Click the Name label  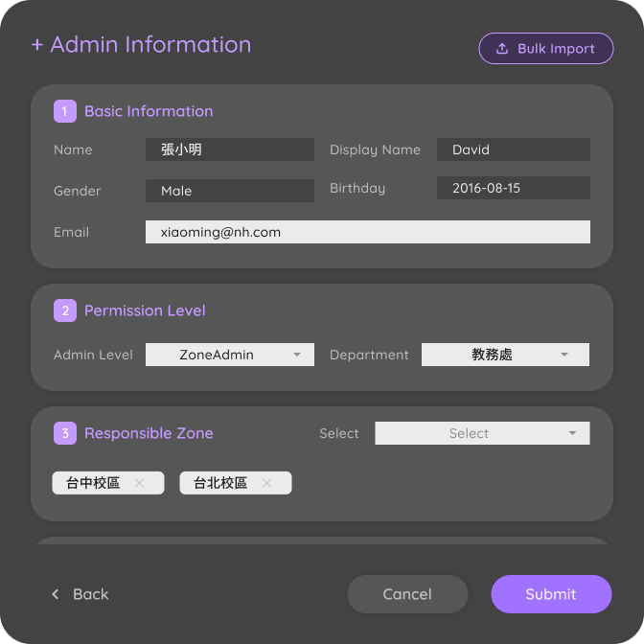point(73,149)
